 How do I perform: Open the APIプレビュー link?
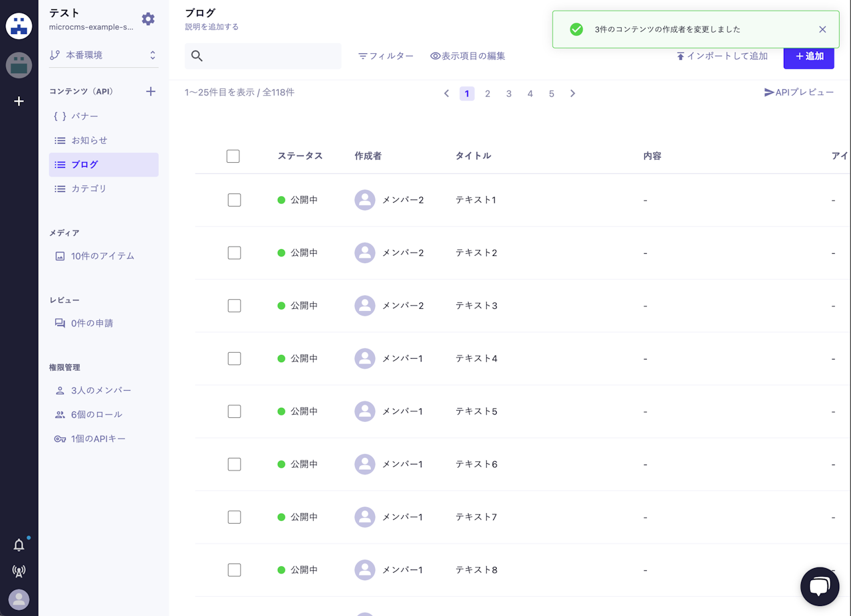pos(799,94)
